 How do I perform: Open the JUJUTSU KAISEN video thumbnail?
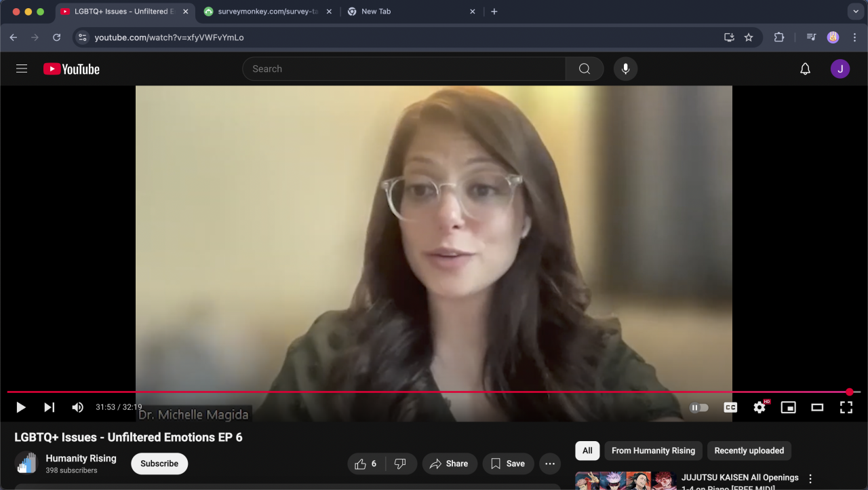click(625, 480)
